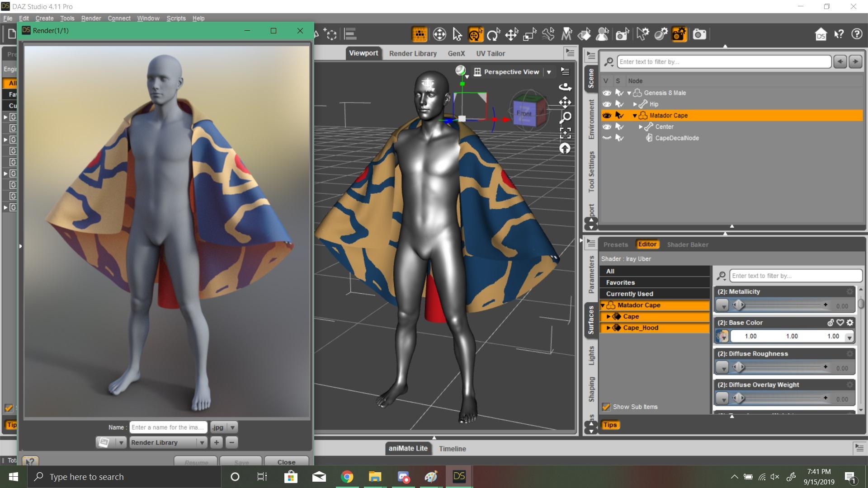
Task: Uncheck the Show Sub Items checkbox
Action: point(606,407)
